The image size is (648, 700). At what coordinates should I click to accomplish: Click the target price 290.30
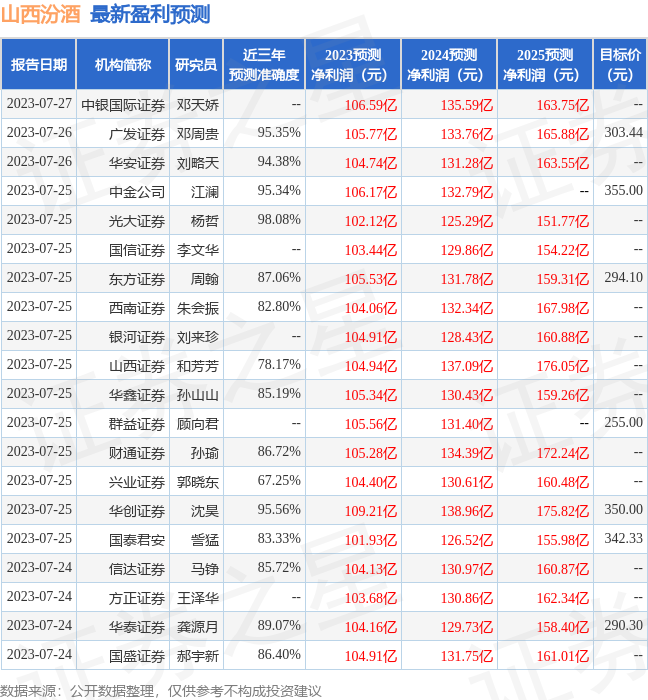(x=623, y=626)
